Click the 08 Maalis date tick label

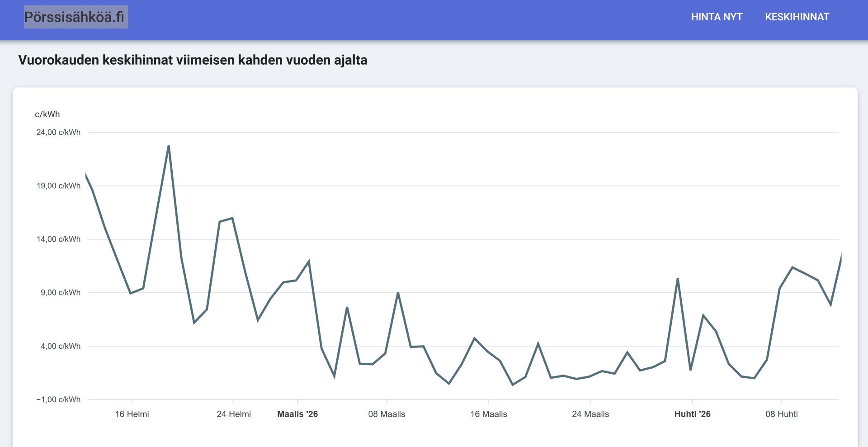pos(387,414)
